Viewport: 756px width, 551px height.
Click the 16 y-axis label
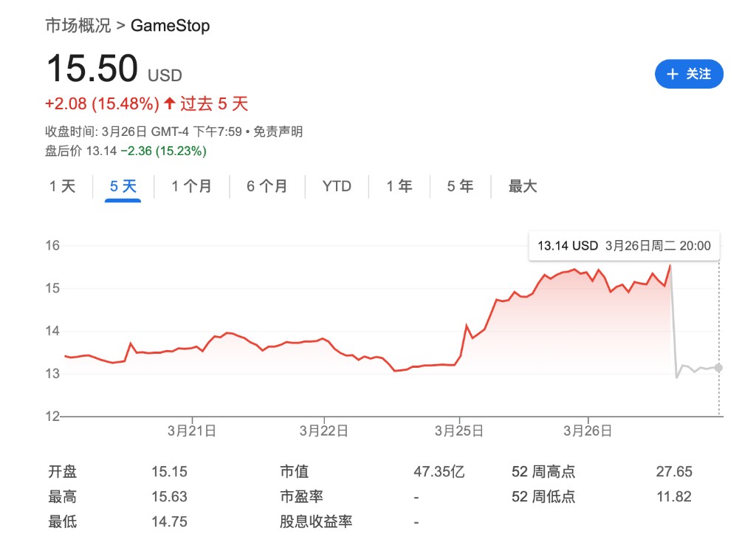point(52,245)
